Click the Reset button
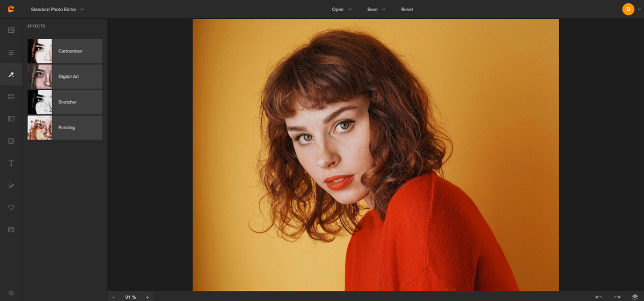Screen dimensions: 644x301 [x=407, y=9]
